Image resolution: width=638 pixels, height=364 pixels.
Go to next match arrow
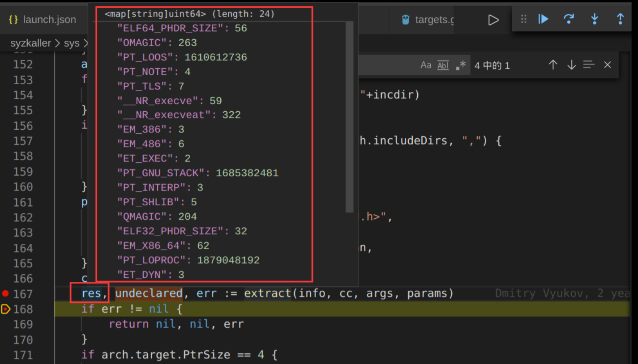coord(571,65)
